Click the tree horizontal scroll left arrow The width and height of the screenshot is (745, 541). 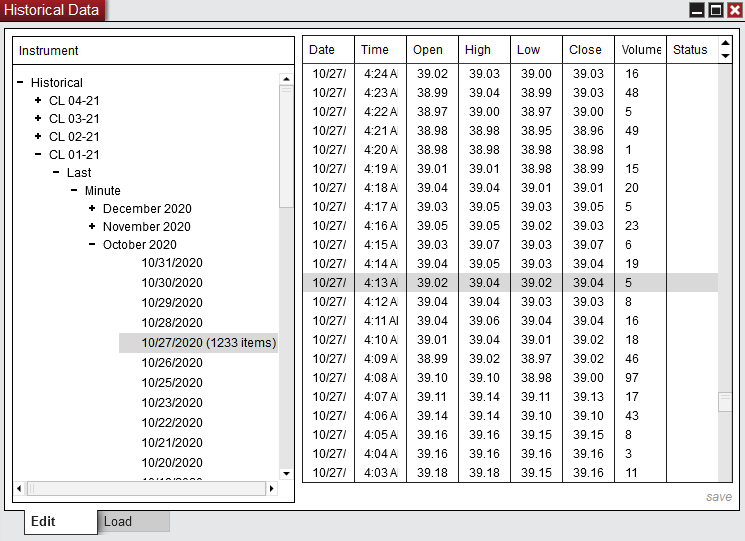pyautogui.click(x=19, y=488)
